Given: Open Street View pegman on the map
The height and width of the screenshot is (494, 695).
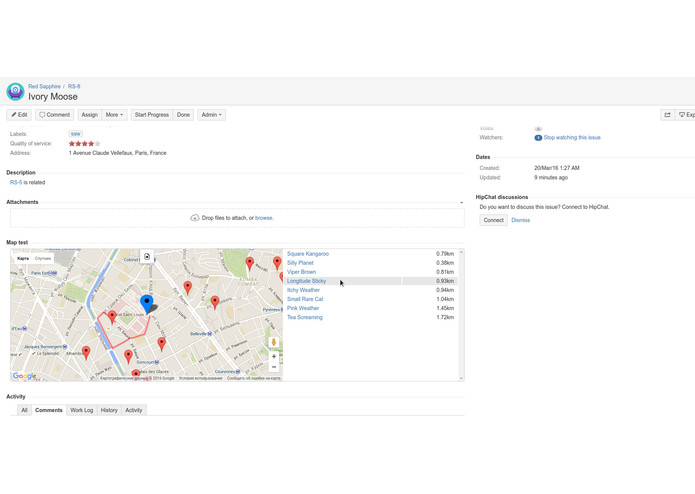Looking at the screenshot, I should tap(274, 342).
